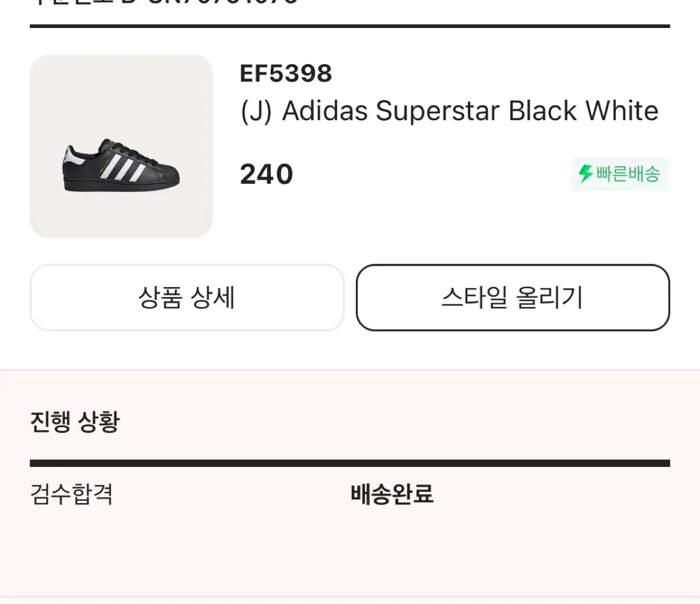Viewport: 700px width, 604px height.
Task: Open the (J) Adidas Superstar Black White title
Action: tap(449, 111)
